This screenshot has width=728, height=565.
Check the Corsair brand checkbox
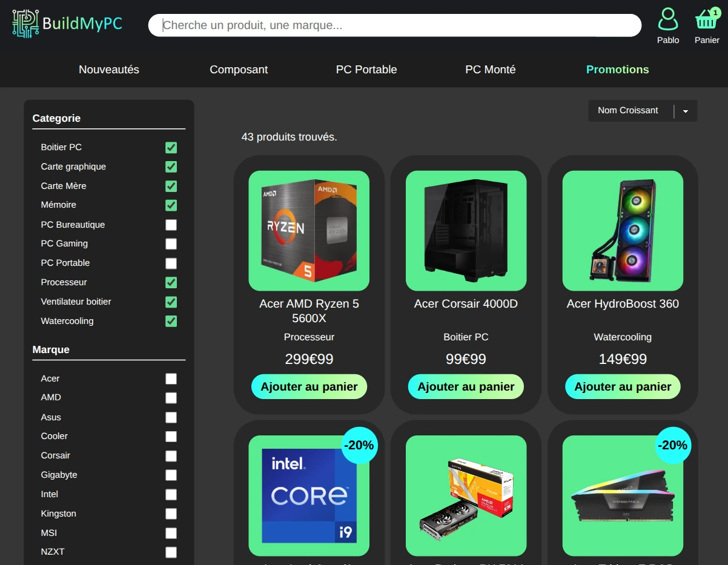[171, 455]
